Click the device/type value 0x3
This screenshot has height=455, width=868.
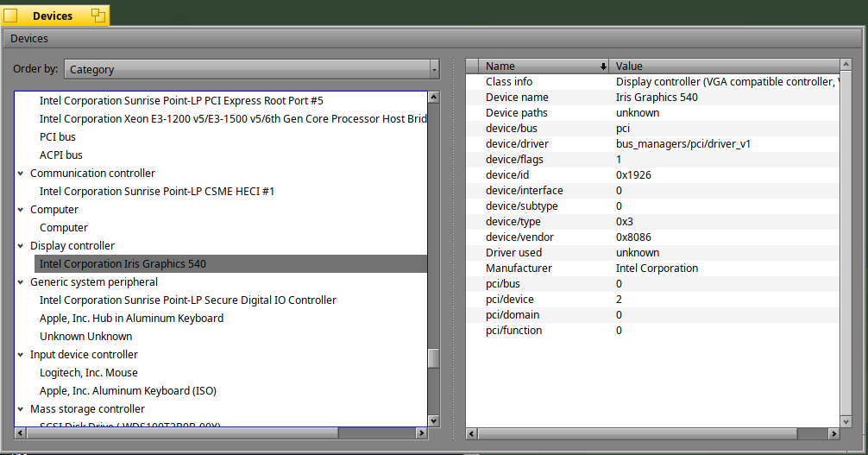click(x=625, y=222)
